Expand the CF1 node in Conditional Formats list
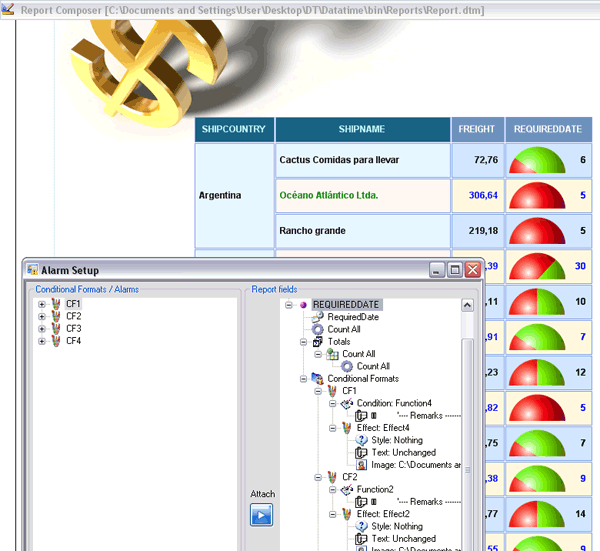This screenshot has height=551, width=600. 42,305
